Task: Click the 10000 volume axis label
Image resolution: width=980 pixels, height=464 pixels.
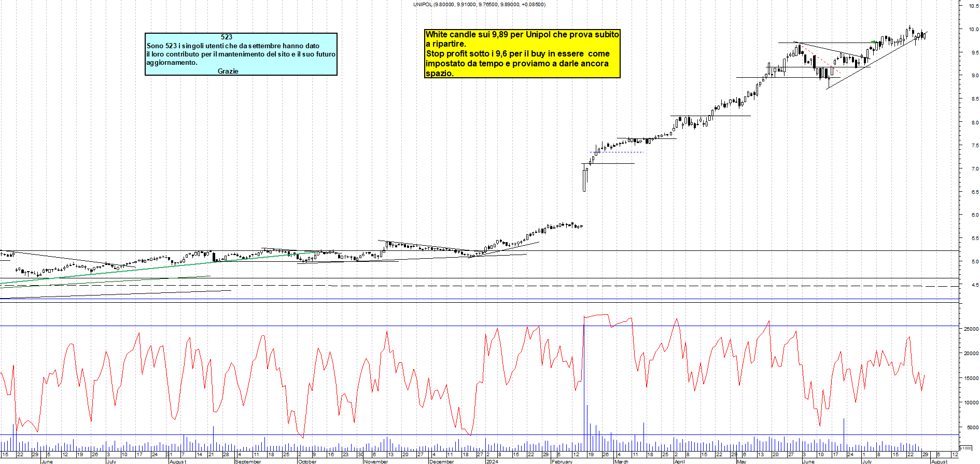Action: pyautogui.click(x=971, y=402)
